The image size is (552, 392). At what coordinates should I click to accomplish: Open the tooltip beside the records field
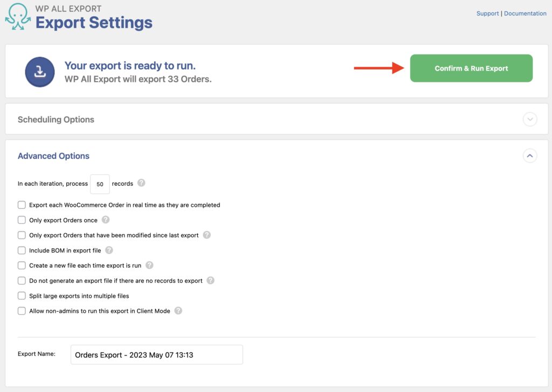point(141,184)
